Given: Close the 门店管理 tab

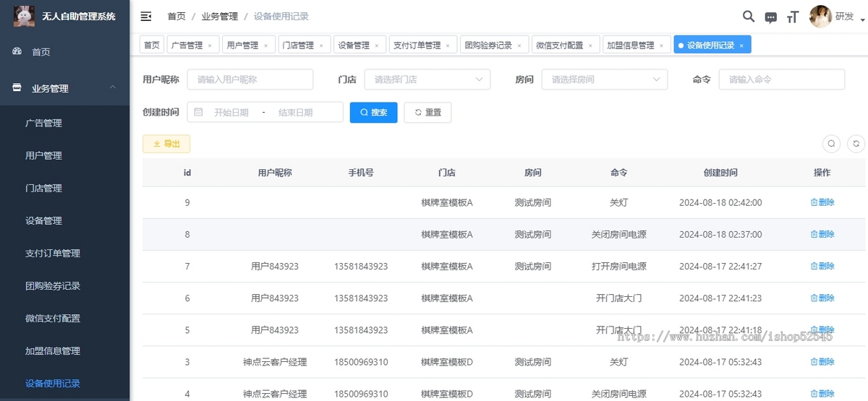Looking at the screenshot, I should pos(321,46).
